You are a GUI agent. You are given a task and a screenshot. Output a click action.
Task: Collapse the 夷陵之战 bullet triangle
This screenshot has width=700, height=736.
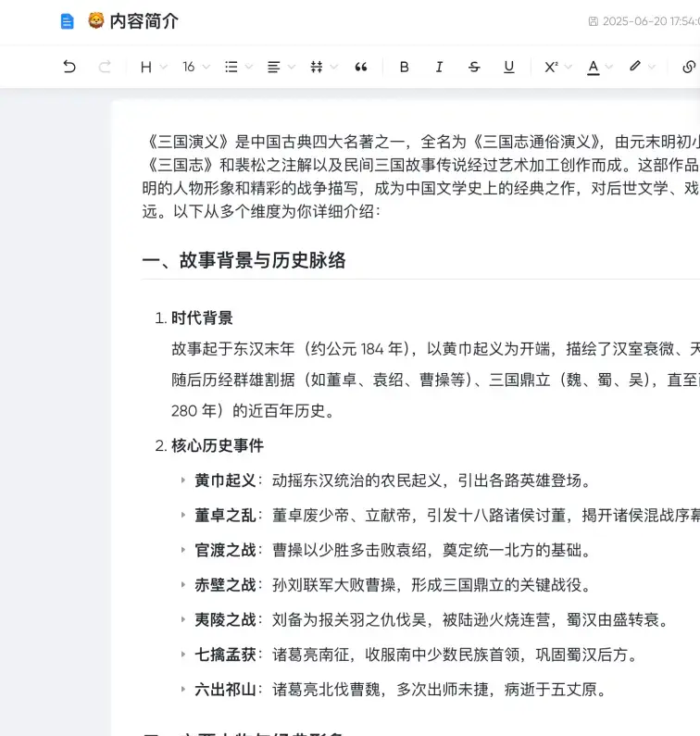click(x=183, y=619)
